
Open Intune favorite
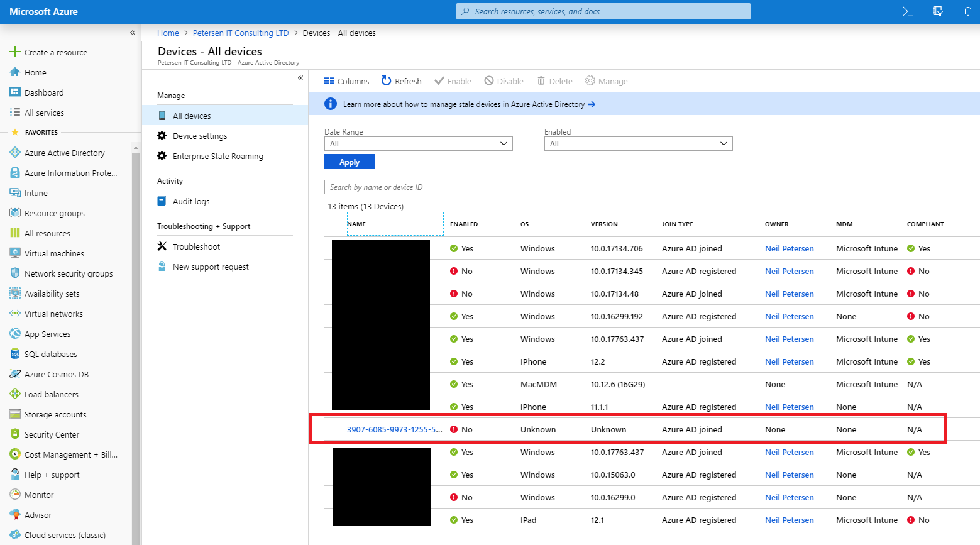click(x=36, y=193)
